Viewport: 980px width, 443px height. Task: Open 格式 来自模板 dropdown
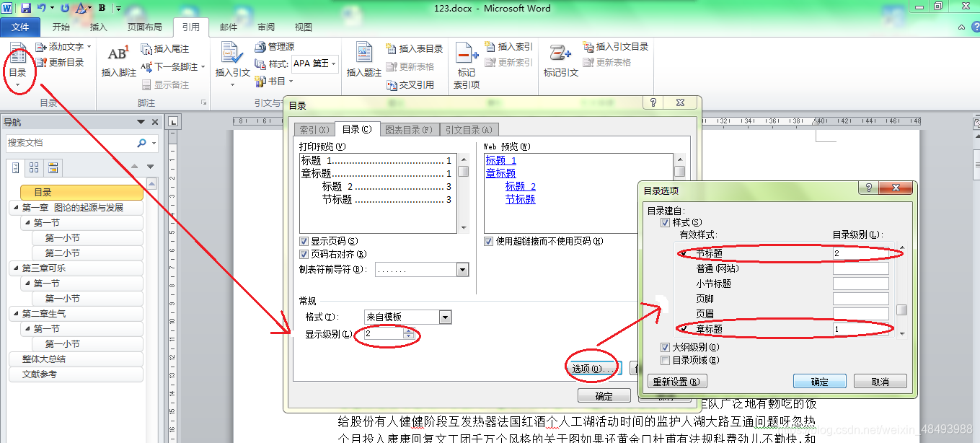click(x=445, y=317)
